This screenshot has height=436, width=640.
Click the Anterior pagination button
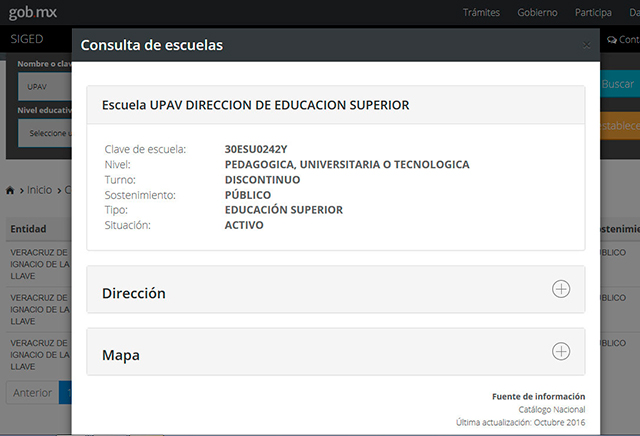(x=33, y=393)
